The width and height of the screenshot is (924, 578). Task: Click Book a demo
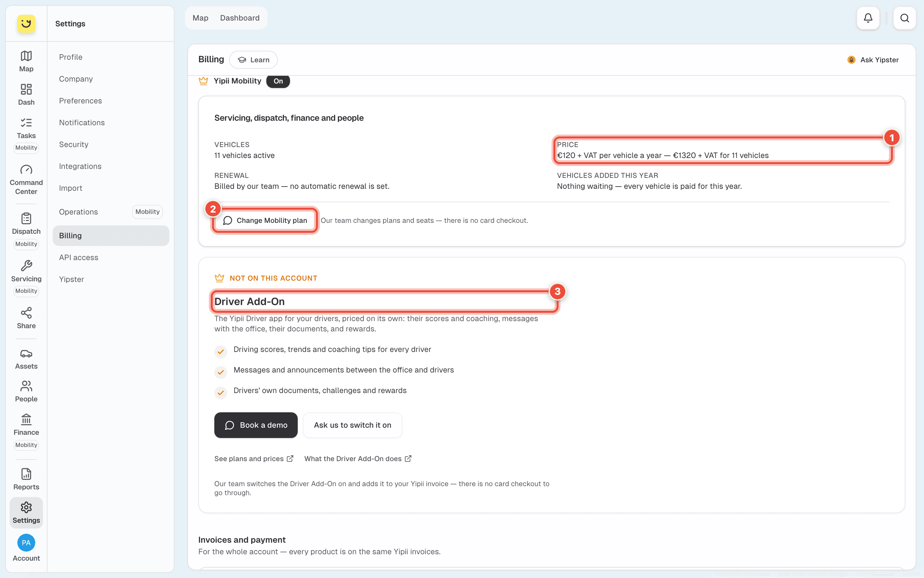point(256,425)
